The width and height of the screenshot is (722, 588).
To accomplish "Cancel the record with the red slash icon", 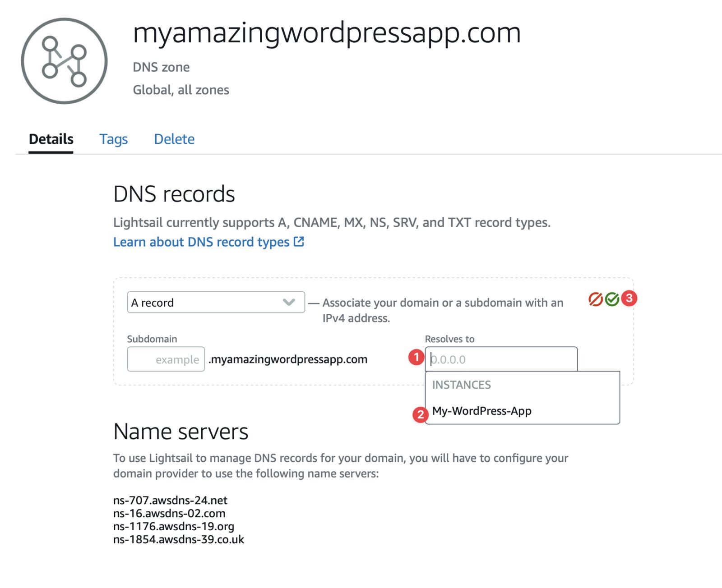I will 596,299.
